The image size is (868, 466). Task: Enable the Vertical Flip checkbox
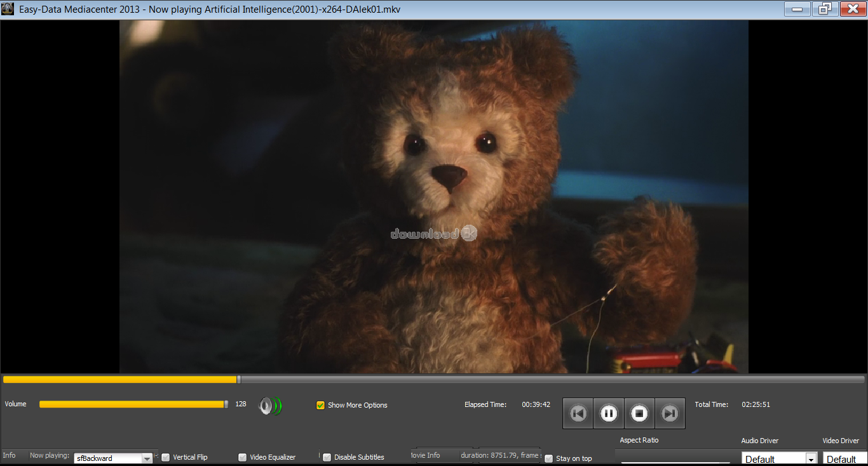point(165,457)
